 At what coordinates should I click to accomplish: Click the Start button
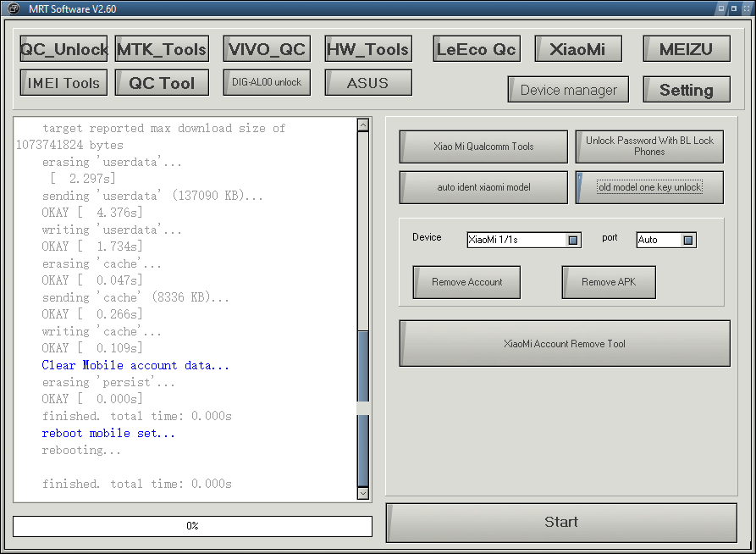coord(561,523)
